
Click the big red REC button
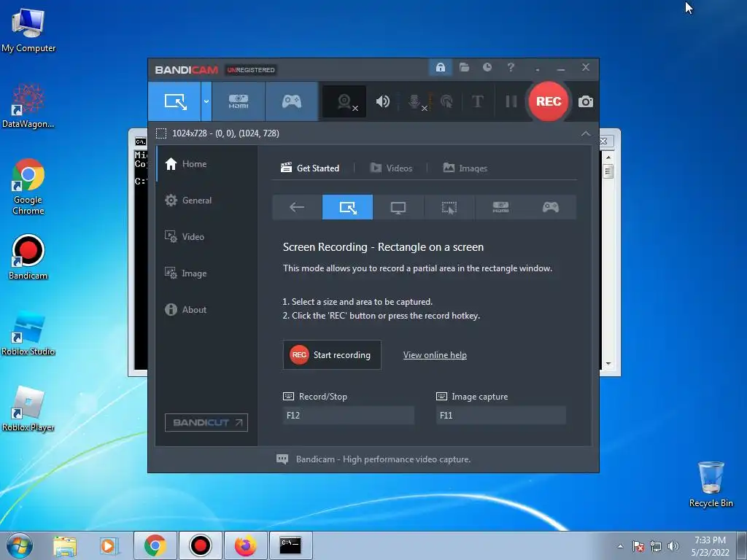tap(549, 101)
